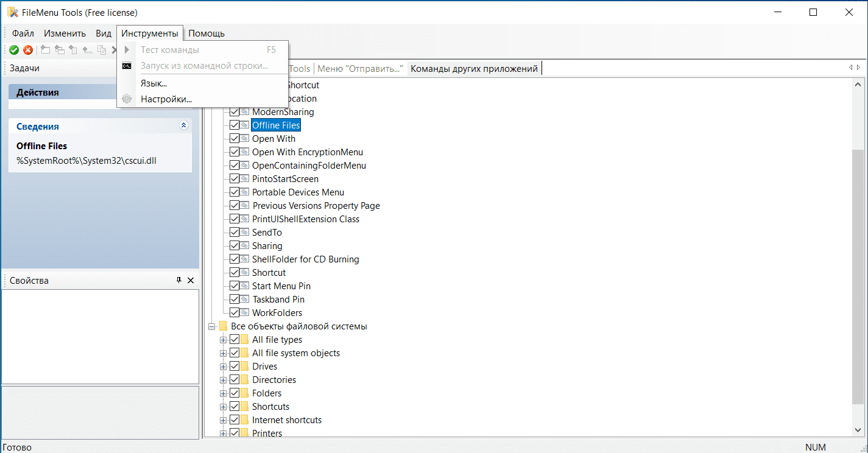Close the open Инструменты menu
The width and height of the screenshot is (868, 453).
[x=150, y=33]
